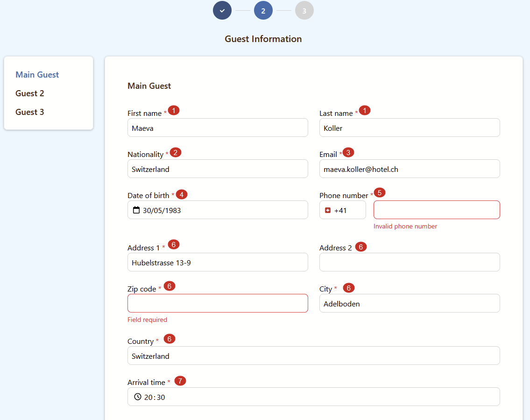The width and height of the screenshot is (530, 420).
Task: Open the +41 country code dropdown
Action: [342, 210]
